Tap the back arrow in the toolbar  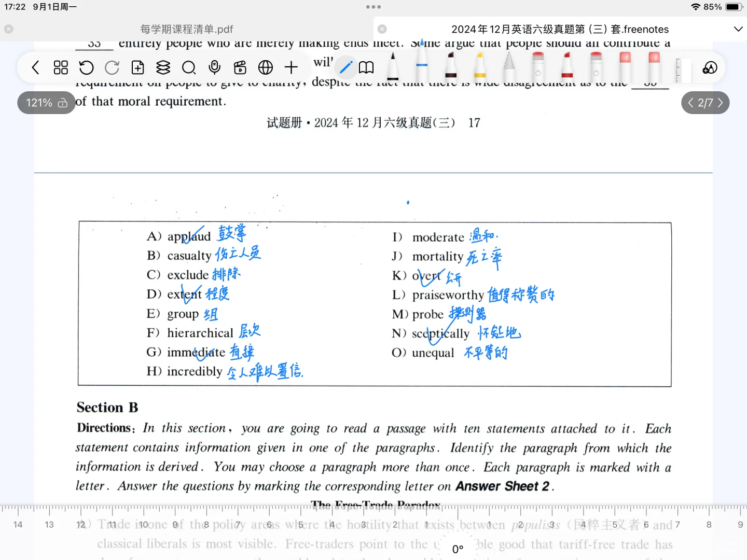coord(35,67)
